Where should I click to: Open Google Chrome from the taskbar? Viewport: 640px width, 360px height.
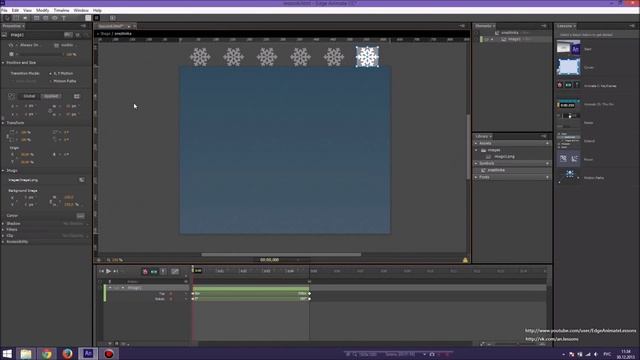click(x=47, y=353)
